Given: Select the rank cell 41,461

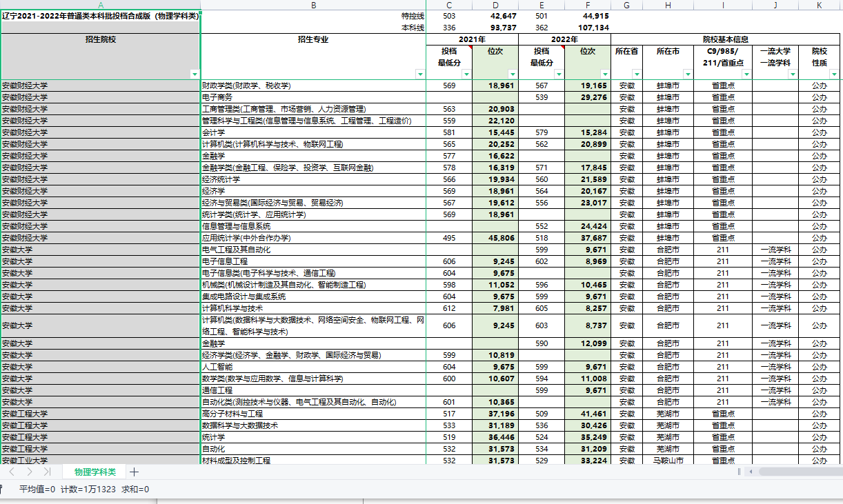Looking at the screenshot, I should click(x=588, y=414).
